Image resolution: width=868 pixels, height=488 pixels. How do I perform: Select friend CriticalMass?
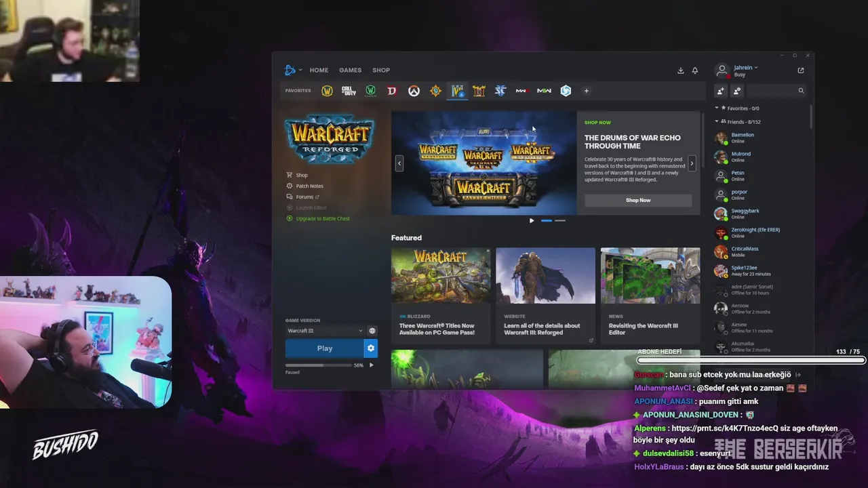(759, 251)
